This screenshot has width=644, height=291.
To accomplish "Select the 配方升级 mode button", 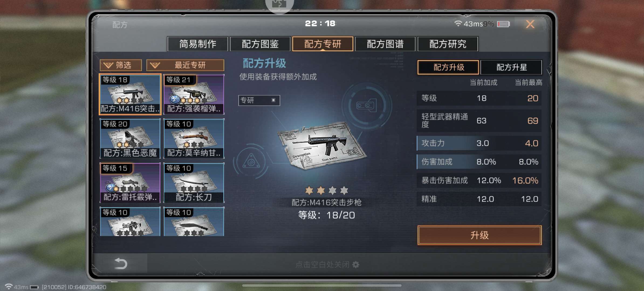I will [448, 67].
